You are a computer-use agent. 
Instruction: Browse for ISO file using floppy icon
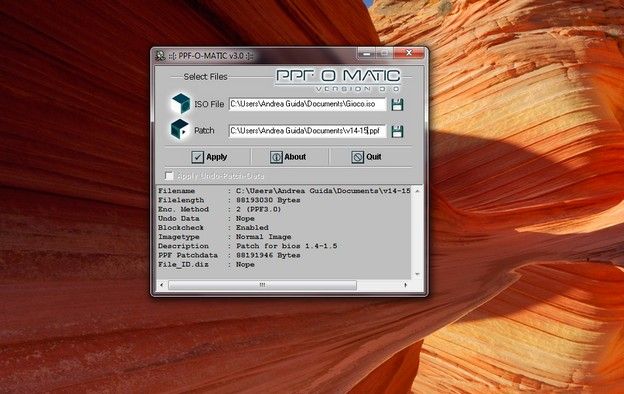pos(397,105)
